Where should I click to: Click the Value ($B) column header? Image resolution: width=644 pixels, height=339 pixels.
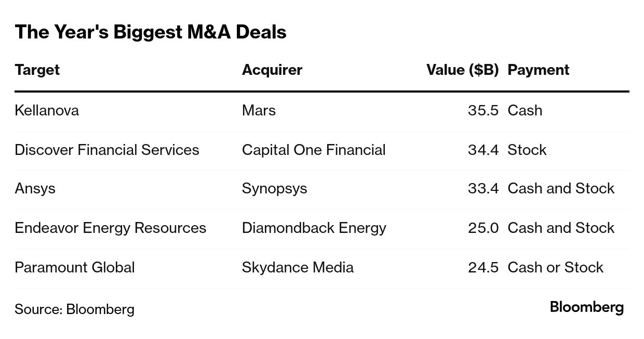click(462, 70)
